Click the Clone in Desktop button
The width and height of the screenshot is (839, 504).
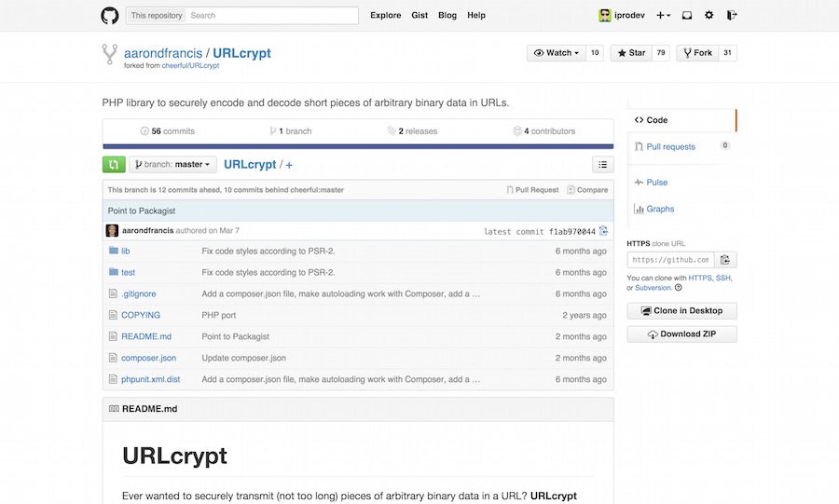pos(681,310)
